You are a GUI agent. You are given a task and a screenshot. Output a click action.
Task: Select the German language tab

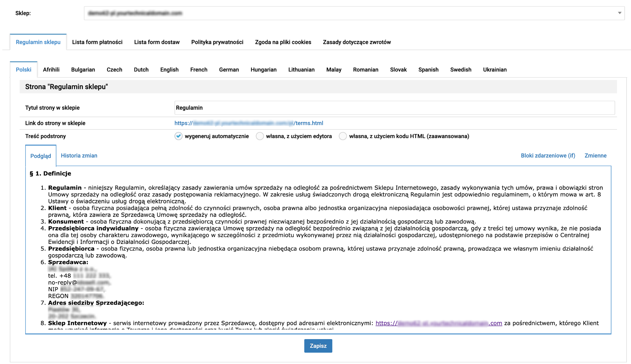pyautogui.click(x=229, y=70)
